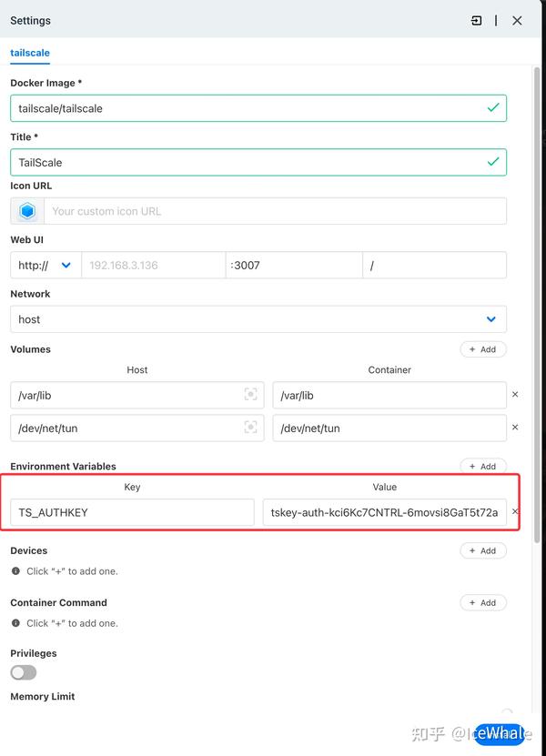
Task: Click Add next to Container Command
Action: (x=483, y=602)
